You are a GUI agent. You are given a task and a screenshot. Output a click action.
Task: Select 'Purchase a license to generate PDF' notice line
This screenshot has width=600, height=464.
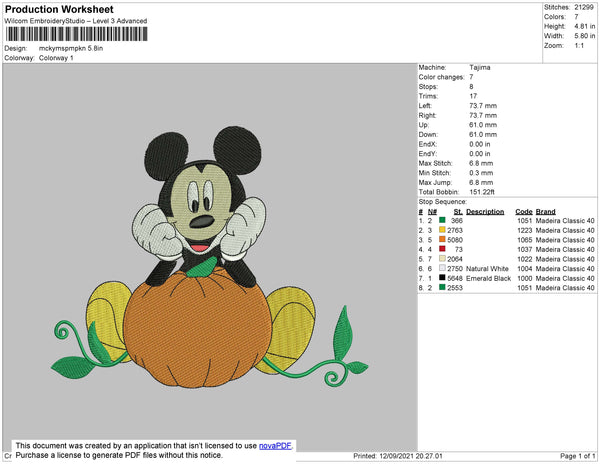point(119,455)
